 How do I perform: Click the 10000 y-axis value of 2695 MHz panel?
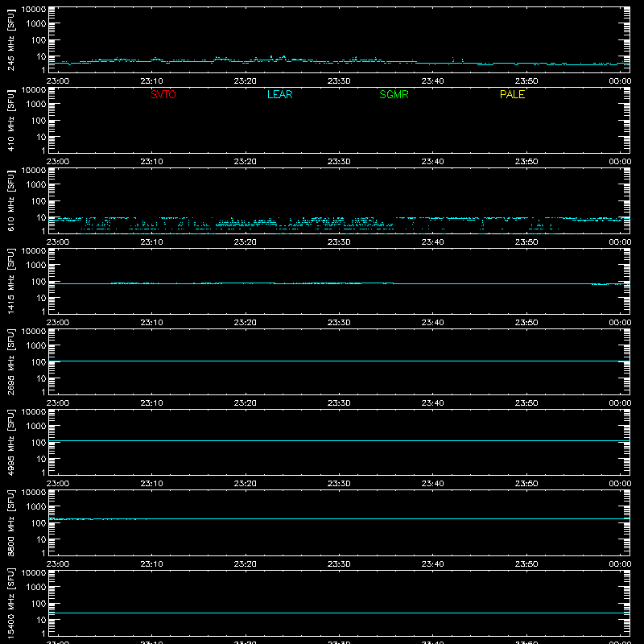34,332
